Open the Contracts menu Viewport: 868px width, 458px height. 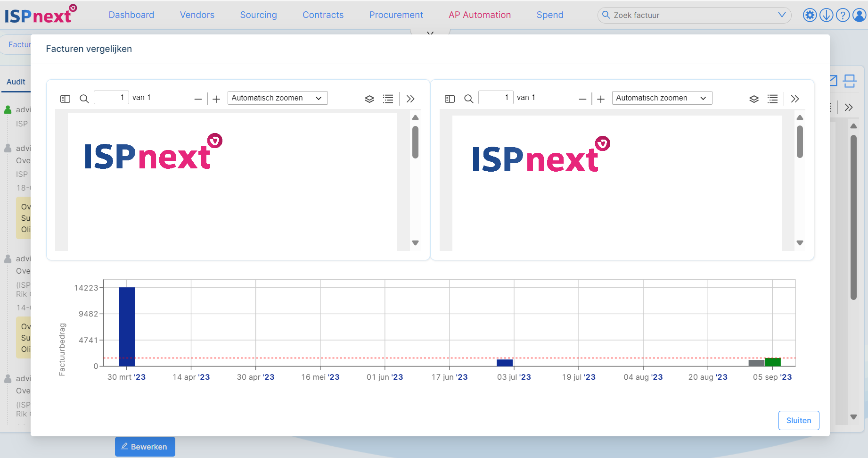323,15
